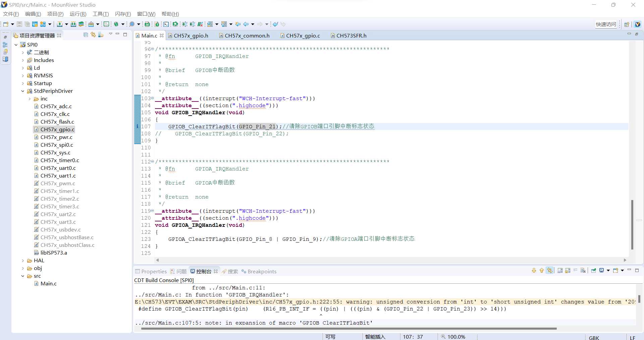
Task: Toggle fold marker at line 96
Action: click(153, 49)
